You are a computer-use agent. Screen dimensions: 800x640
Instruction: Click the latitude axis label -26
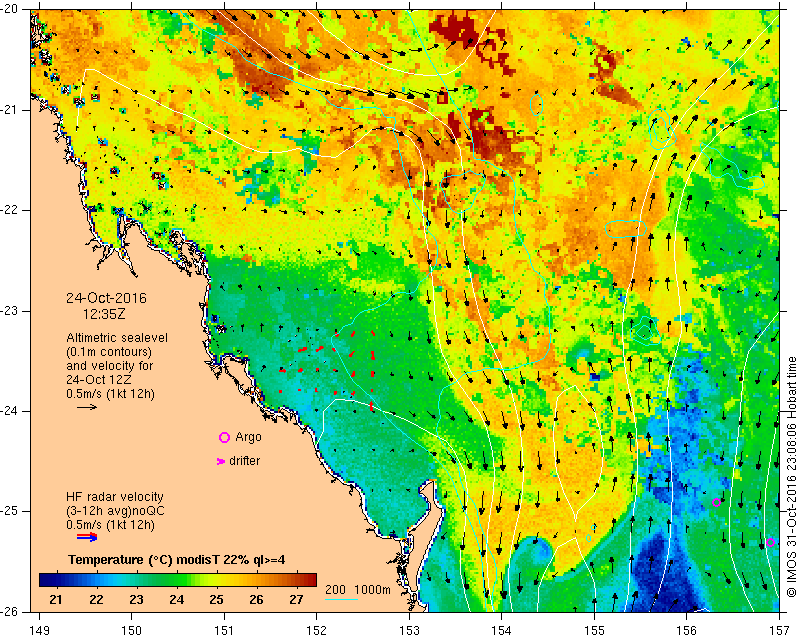point(9,612)
